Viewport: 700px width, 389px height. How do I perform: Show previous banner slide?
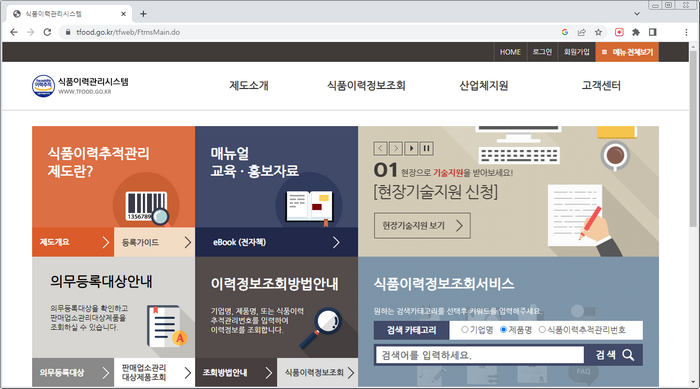pyautogui.click(x=380, y=148)
